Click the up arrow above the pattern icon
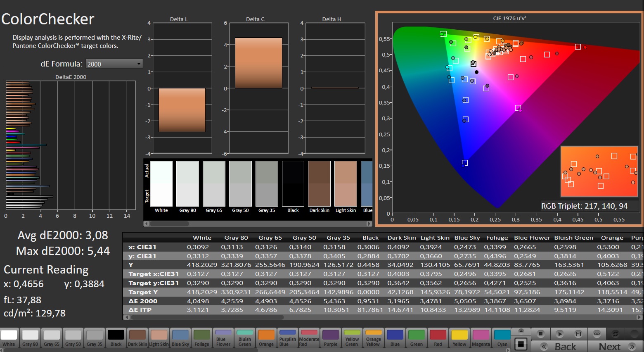The width and height of the screenshot is (644, 352). (521, 331)
